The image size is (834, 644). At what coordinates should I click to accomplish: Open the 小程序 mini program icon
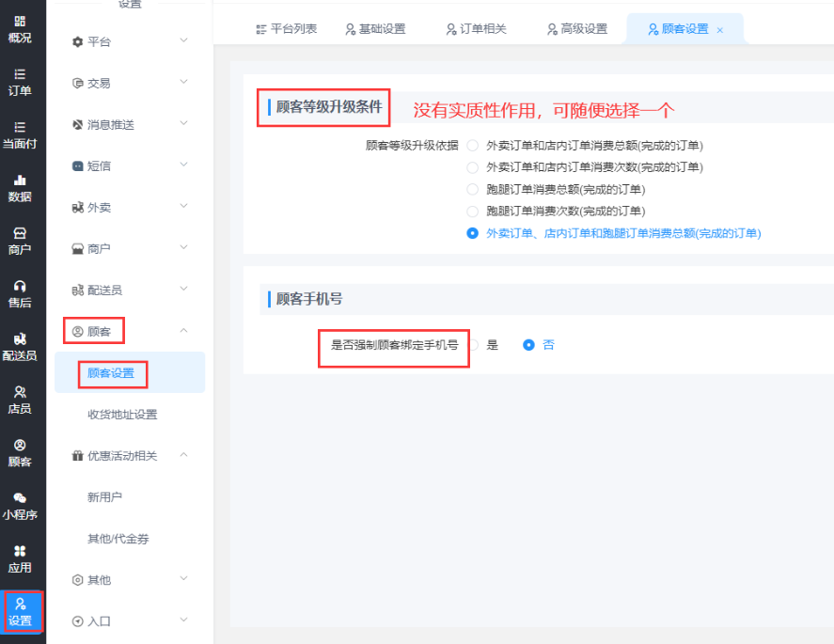[20, 506]
